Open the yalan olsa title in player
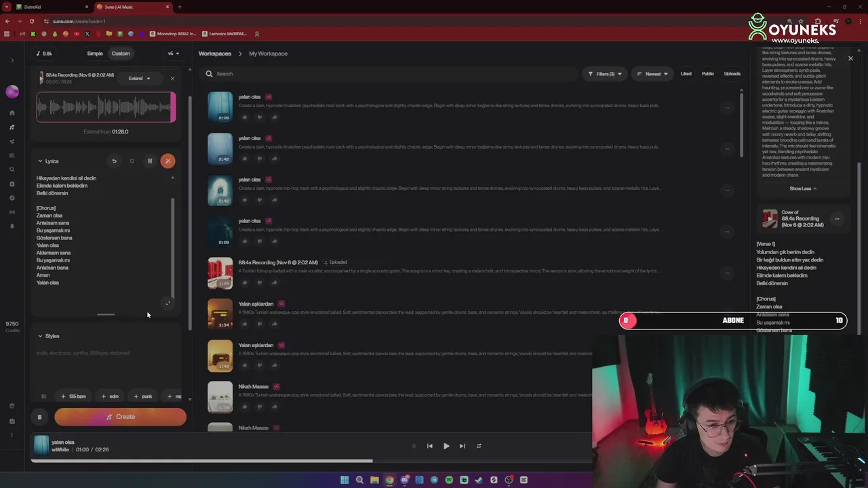The image size is (868, 488). (x=63, y=442)
